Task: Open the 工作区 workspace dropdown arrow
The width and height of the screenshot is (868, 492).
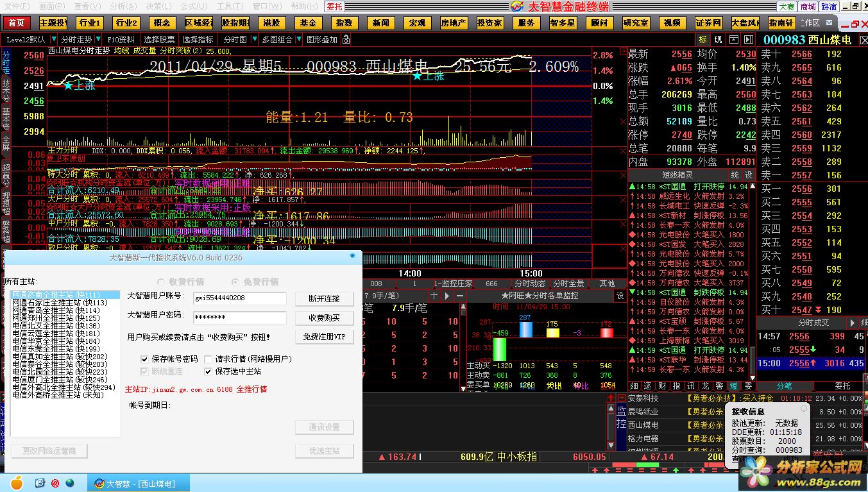Action: pos(830,22)
